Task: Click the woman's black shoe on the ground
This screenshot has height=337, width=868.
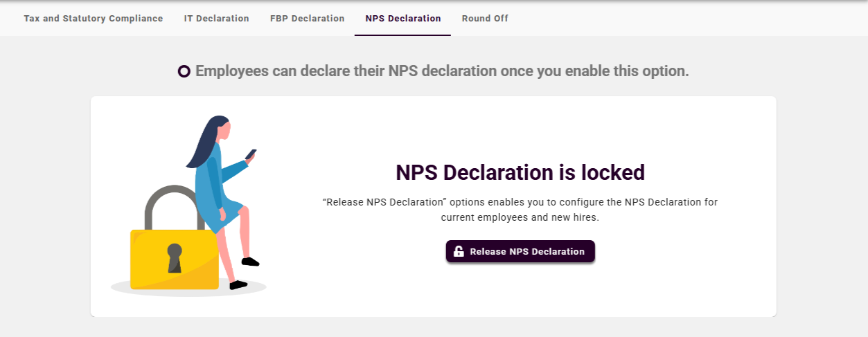Action: click(x=238, y=284)
